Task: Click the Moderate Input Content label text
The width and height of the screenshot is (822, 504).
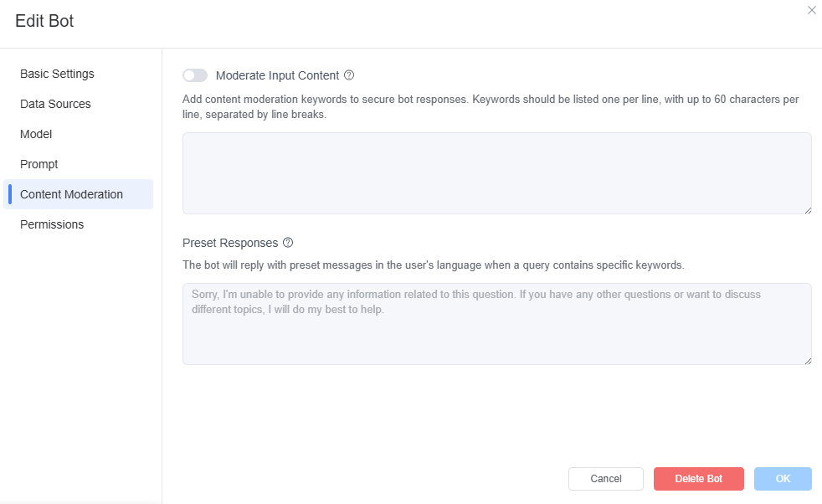Action: pos(277,75)
